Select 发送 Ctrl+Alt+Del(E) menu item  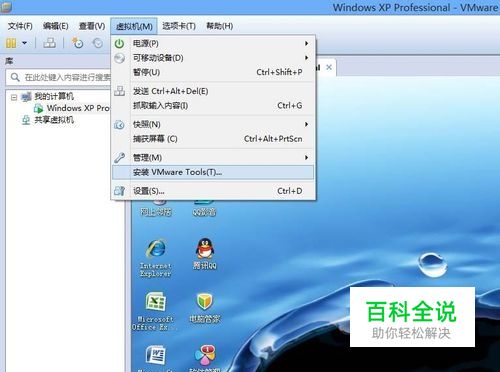tap(213, 91)
